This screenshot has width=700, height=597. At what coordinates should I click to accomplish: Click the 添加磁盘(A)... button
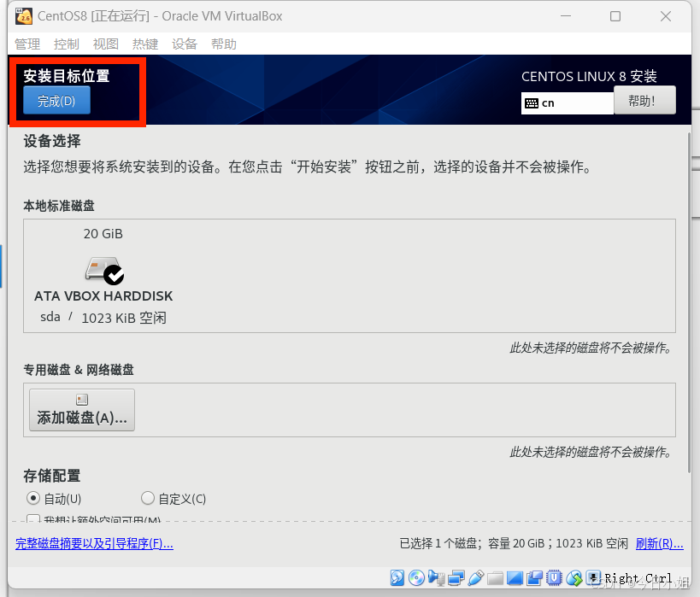pyautogui.click(x=82, y=410)
